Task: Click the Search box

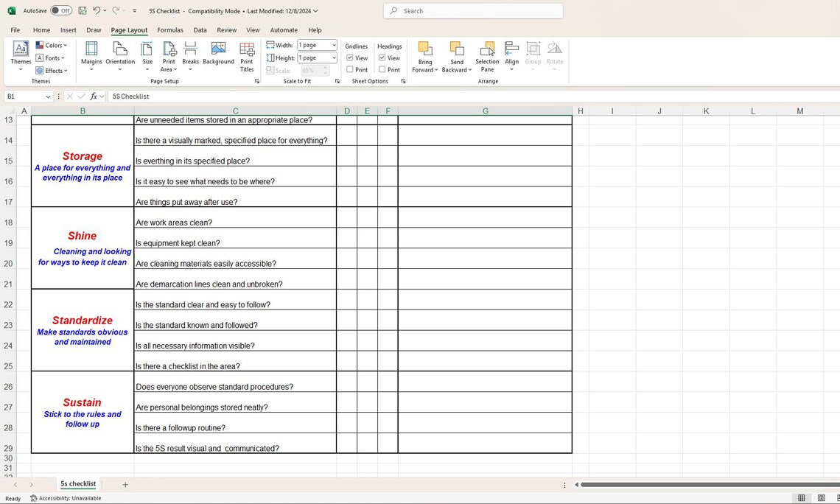Action: coord(473,11)
